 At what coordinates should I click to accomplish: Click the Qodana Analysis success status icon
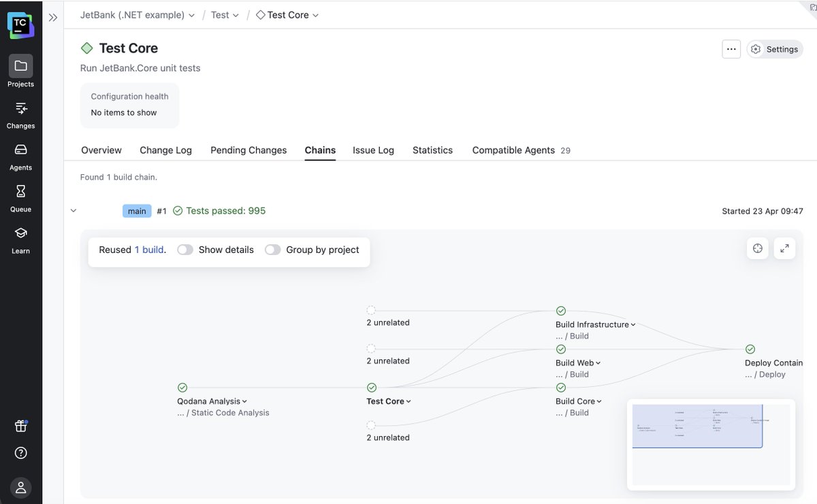point(182,388)
